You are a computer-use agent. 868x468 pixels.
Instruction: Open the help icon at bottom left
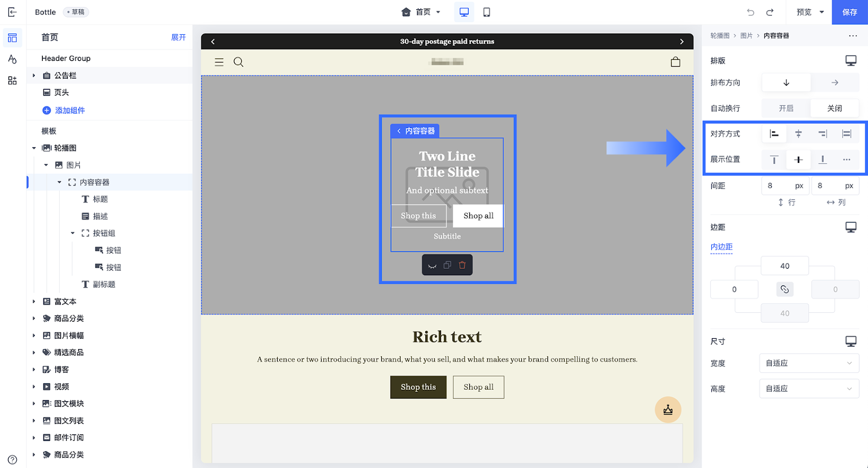click(x=12, y=459)
